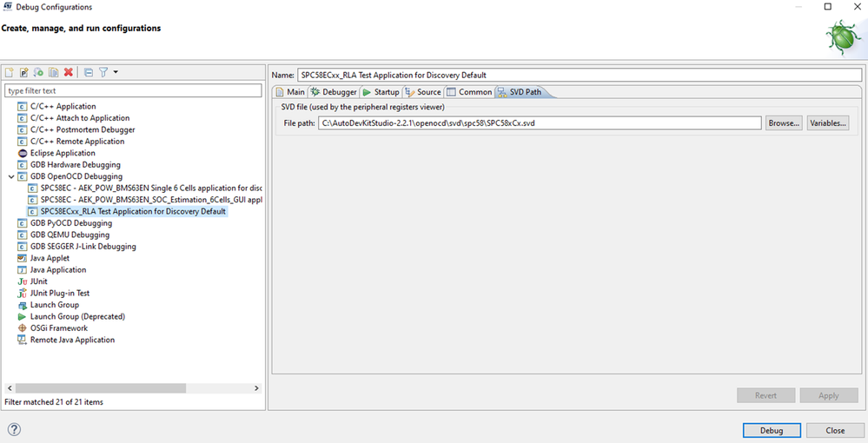The image size is (868, 443).
Task: Click the Variables... button
Action: pos(828,123)
